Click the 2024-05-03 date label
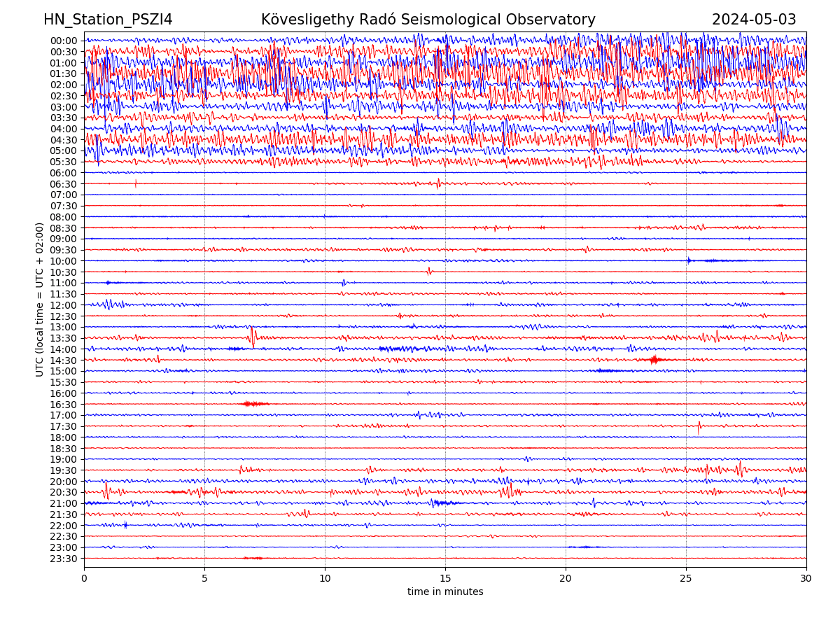 pyautogui.click(x=754, y=20)
